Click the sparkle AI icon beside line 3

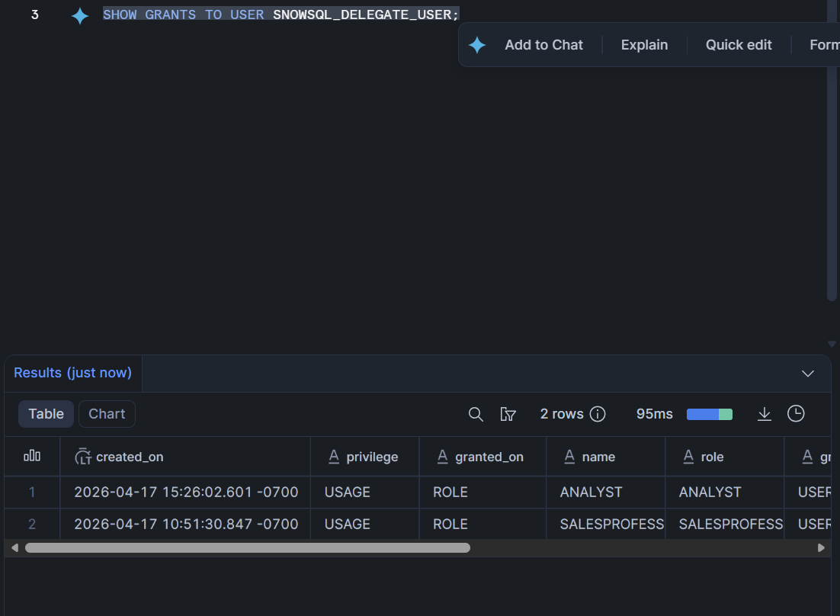click(80, 15)
